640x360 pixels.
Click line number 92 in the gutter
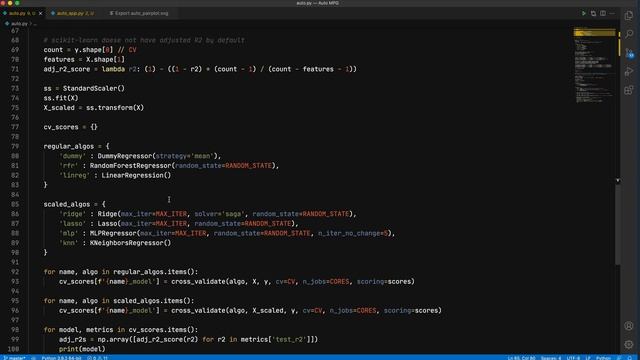pos(15,272)
